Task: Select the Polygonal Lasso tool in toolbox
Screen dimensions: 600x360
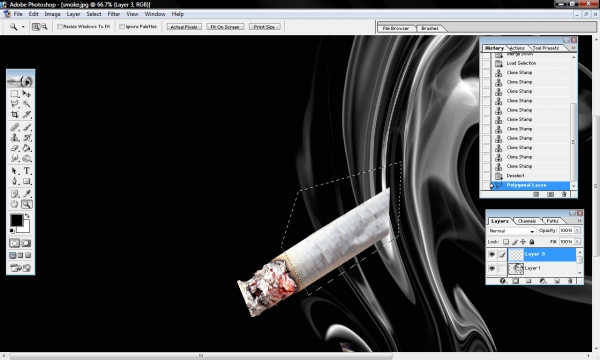Action: pyautogui.click(x=15, y=104)
